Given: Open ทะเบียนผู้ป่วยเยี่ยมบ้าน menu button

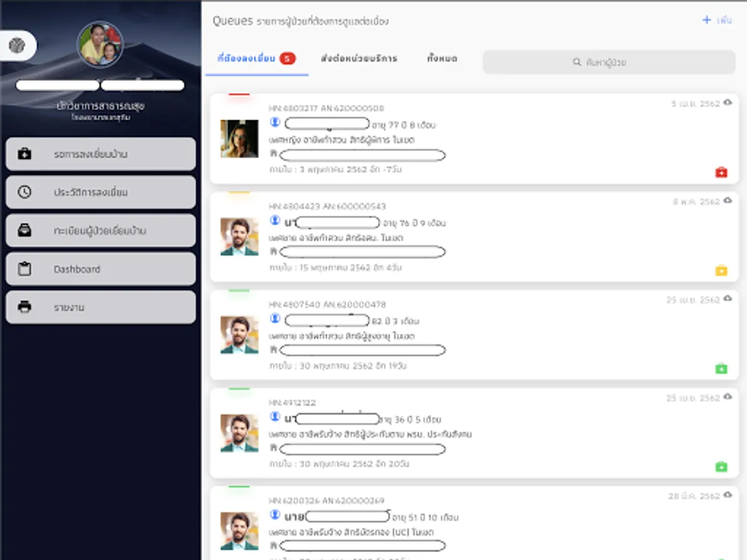Looking at the screenshot, I should point(100,231).
